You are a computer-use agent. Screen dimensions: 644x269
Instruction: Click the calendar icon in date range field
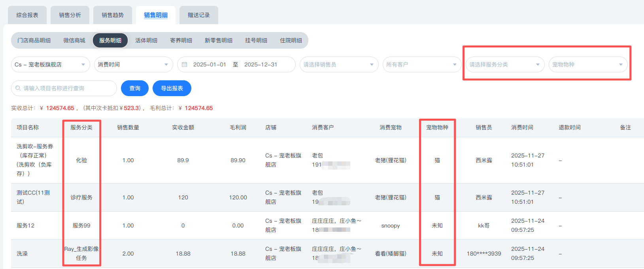(184, 64)
